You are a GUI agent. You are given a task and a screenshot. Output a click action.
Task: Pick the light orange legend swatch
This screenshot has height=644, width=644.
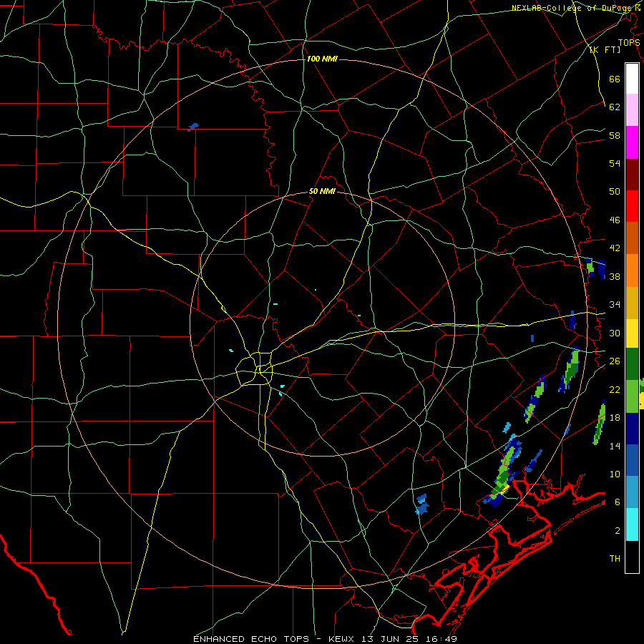pos(632,270)
